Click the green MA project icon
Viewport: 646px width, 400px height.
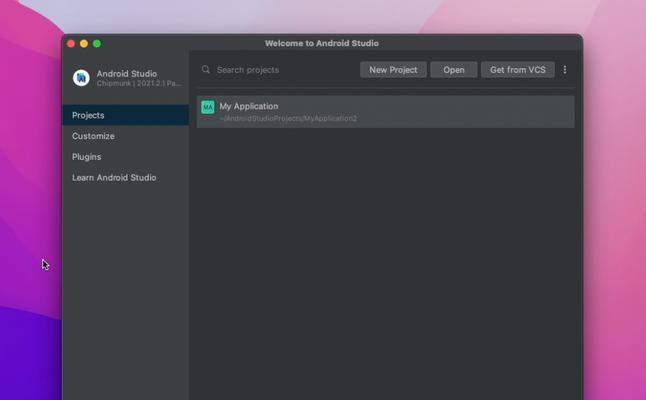coord(208,107)
